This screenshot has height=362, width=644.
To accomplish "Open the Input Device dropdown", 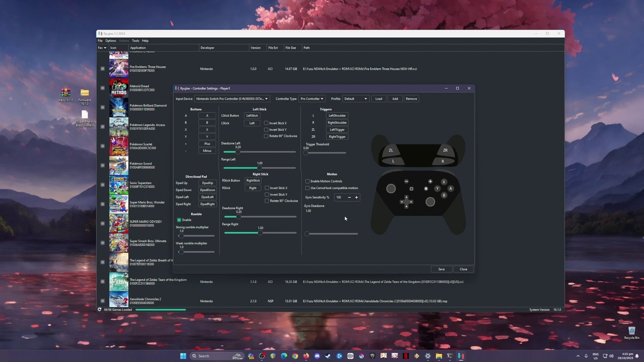I will (232, 99).
